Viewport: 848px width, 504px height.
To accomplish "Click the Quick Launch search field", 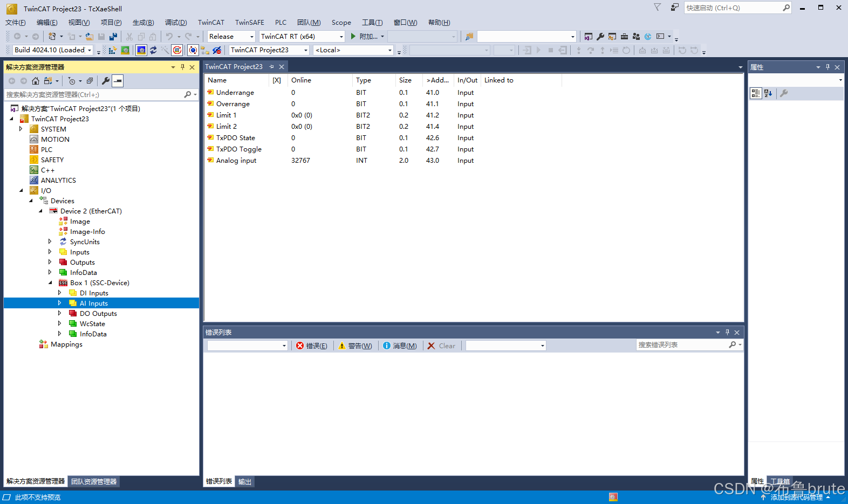I will coord(733,8).
